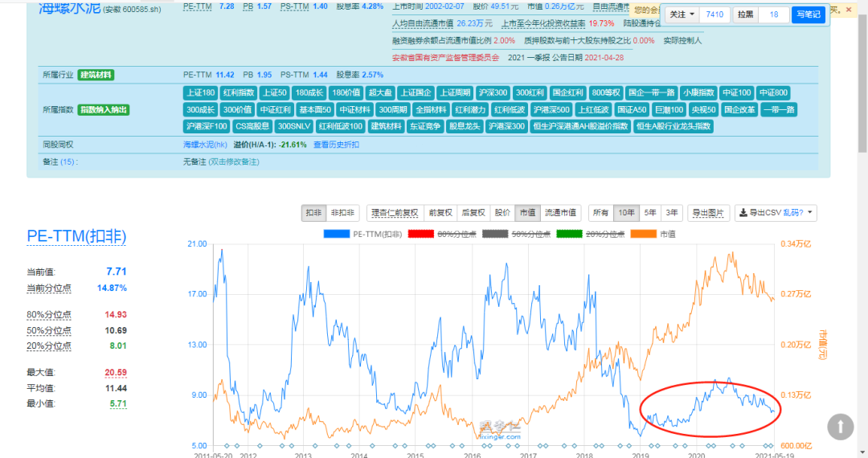Click the download icon on 导出CSV

[x=743, y=213]
